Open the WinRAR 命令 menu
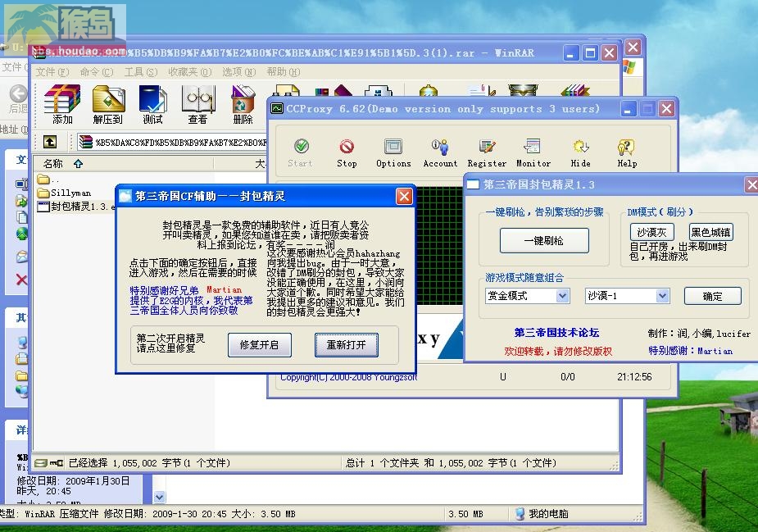This screenshot has width=758, height=532. pyautogui.click(x=96, y=72)
